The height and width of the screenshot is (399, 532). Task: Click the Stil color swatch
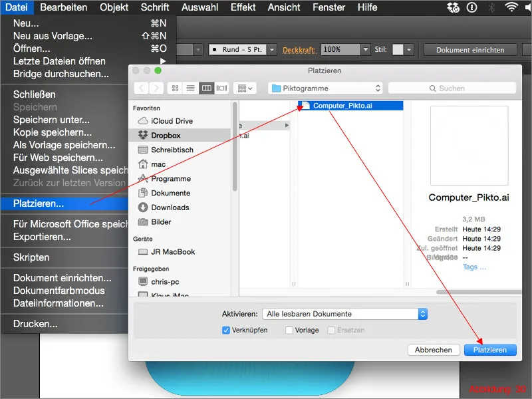(x=398, y=49)
